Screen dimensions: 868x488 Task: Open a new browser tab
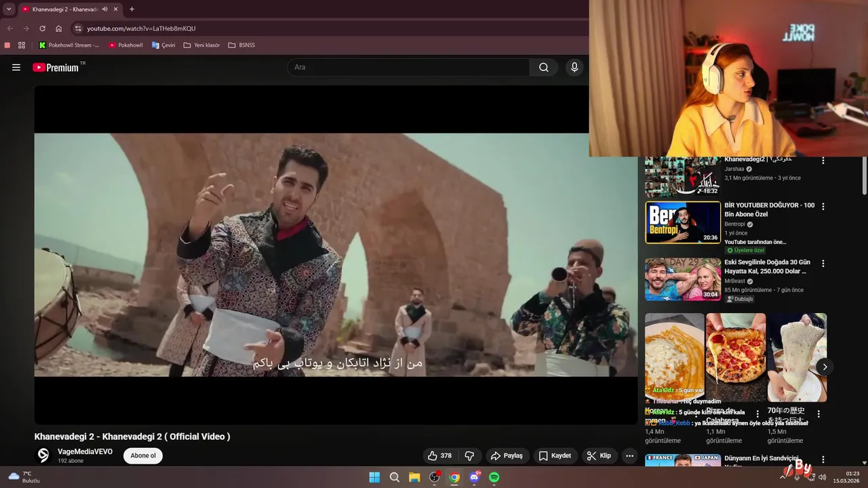pos(132,9)
